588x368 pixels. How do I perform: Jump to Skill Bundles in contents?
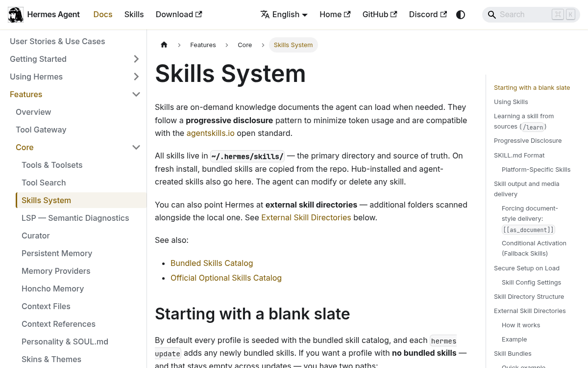coord(513,353)
